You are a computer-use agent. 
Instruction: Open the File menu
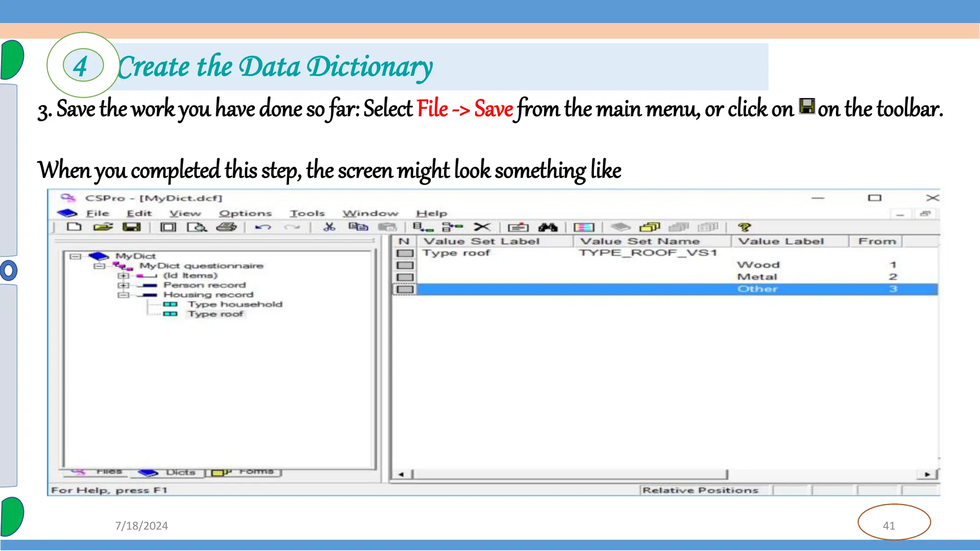98,213
